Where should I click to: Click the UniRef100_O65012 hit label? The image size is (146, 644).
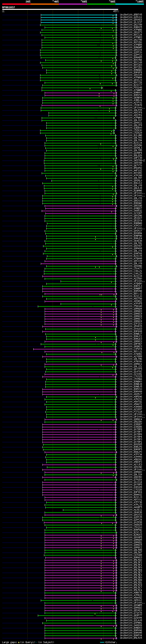tap(131, 600)
